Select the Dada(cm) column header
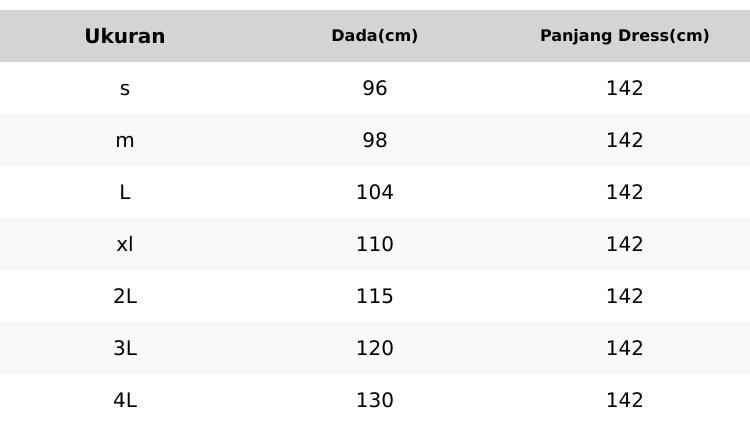Image resolution: width=750 pixels, height=426 pixels. [375, 36]
